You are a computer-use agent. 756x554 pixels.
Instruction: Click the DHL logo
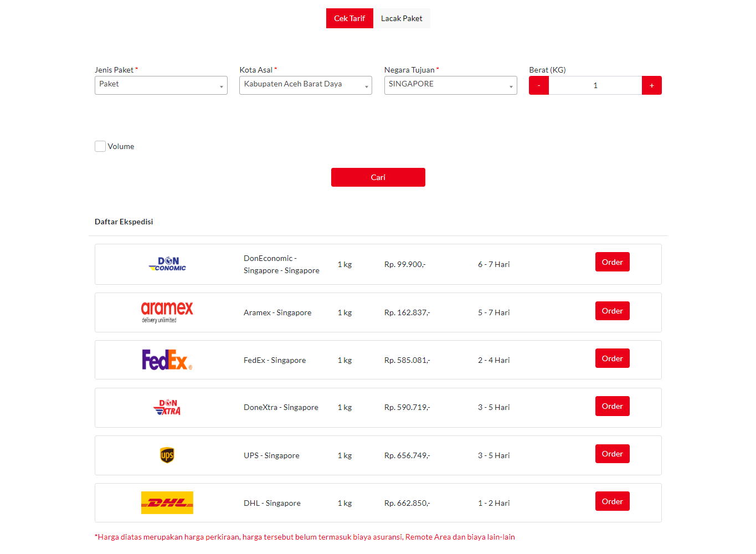tap(167, 503)
